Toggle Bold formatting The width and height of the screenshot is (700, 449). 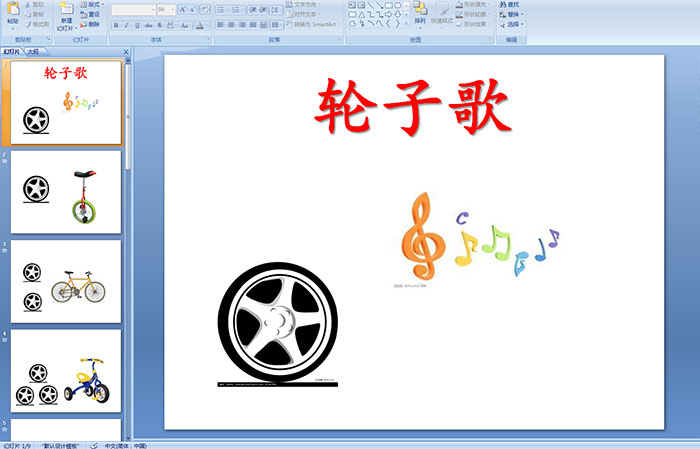tap(116, 25)
